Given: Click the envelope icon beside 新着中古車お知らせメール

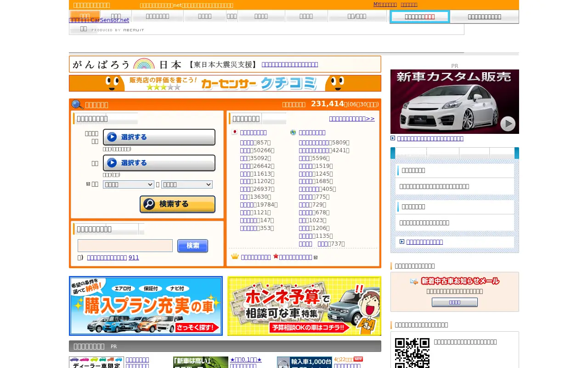Looking at the screenshot, I should [x=414, y=281].
